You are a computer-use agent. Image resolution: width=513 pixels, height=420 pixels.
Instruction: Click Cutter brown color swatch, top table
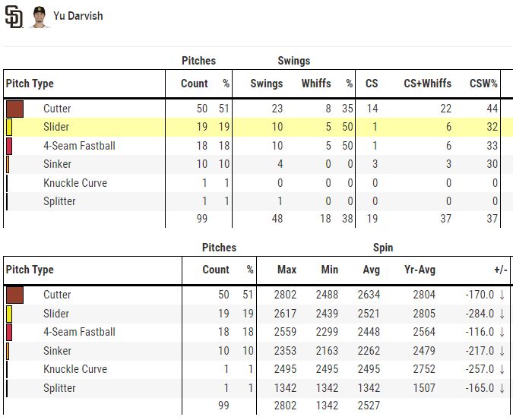click(14, 109)
